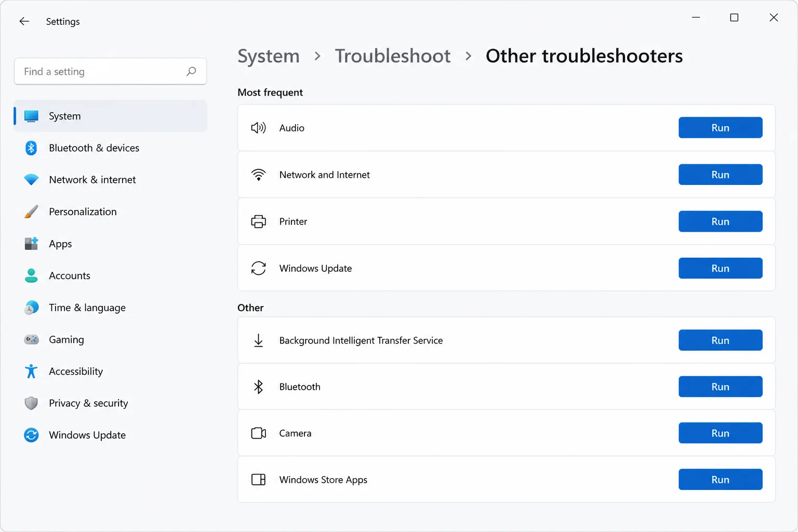Click the Wi-Fi icon for Network and Internet
The width and height of the screenshot is (798, 532).
[x=258, y=175]
